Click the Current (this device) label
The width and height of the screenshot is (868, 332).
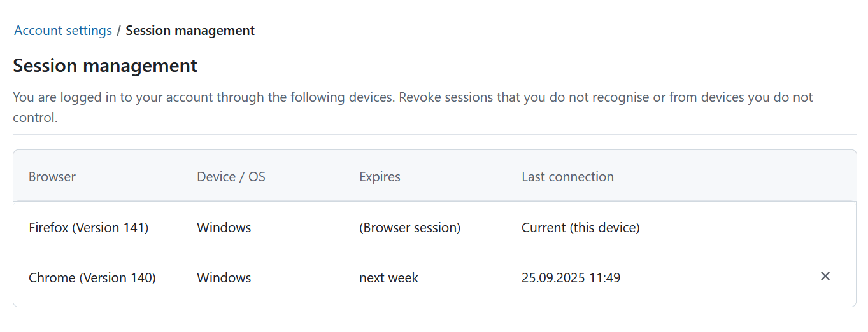pyautogui.click(x=580, y=227)
